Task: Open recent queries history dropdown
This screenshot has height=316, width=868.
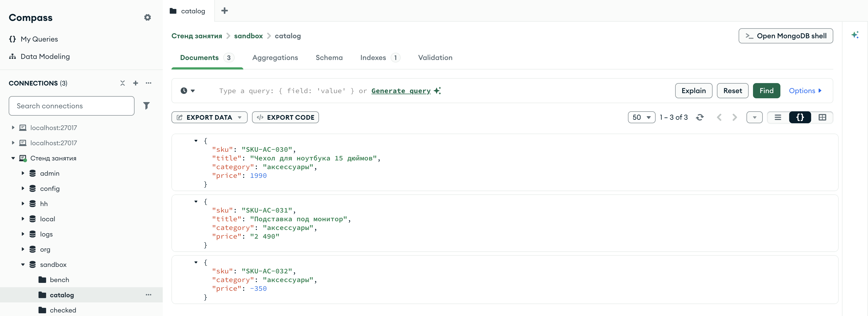Action: (188, 91)
